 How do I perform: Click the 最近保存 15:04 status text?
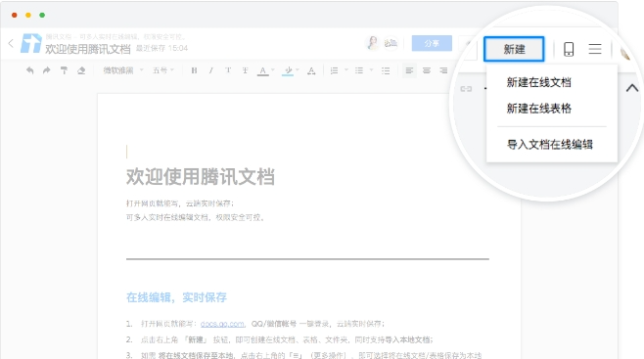[x=161, y=48]
